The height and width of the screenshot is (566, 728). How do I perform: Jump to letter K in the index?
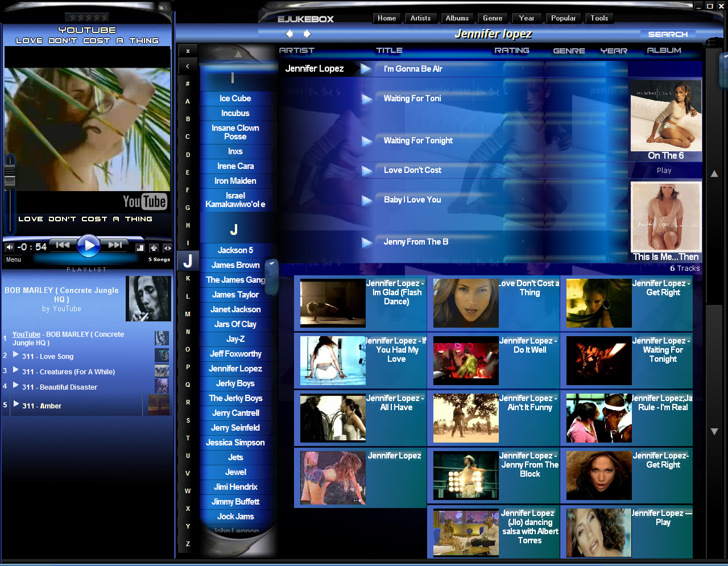(188, 278)
